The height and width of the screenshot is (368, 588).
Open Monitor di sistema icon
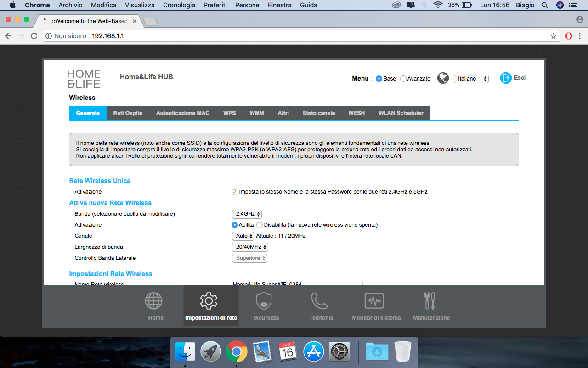[374, 301]
